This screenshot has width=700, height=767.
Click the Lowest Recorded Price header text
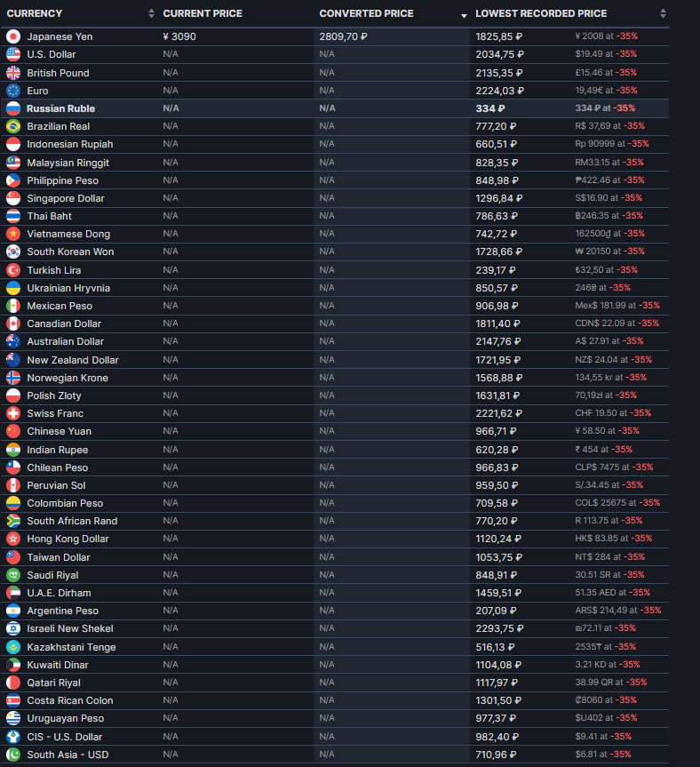[541, 13]
